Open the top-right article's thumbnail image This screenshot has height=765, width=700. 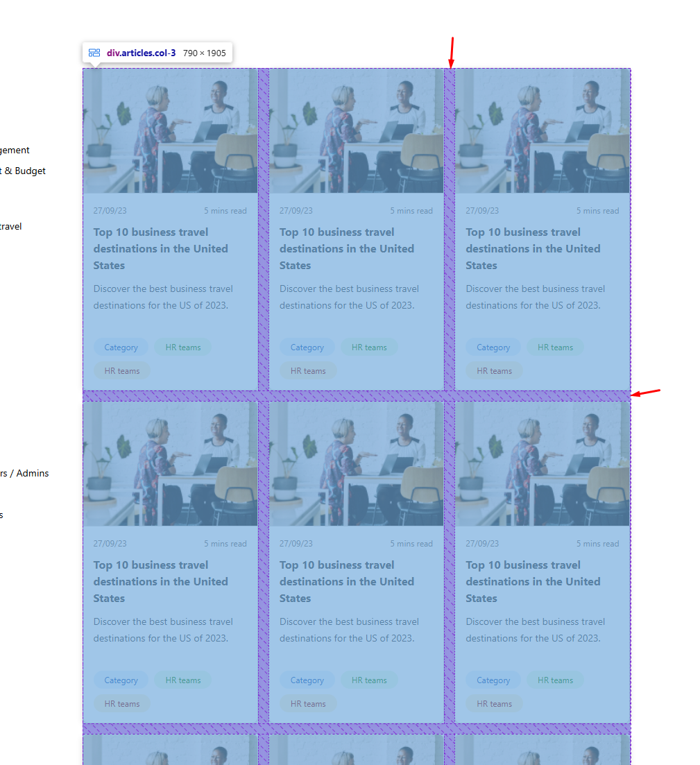(x=542, y=130)
